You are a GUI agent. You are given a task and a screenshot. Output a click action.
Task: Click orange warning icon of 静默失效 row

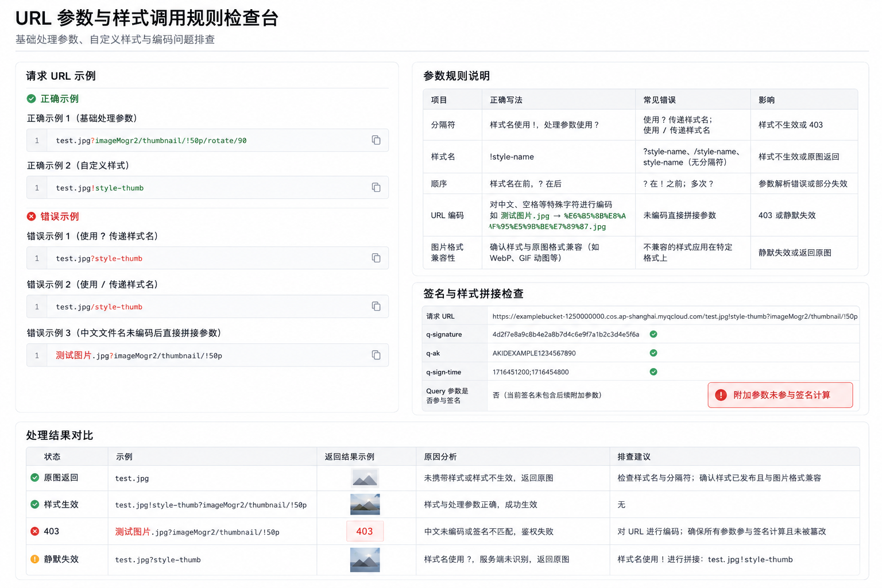tap(35, 559)
